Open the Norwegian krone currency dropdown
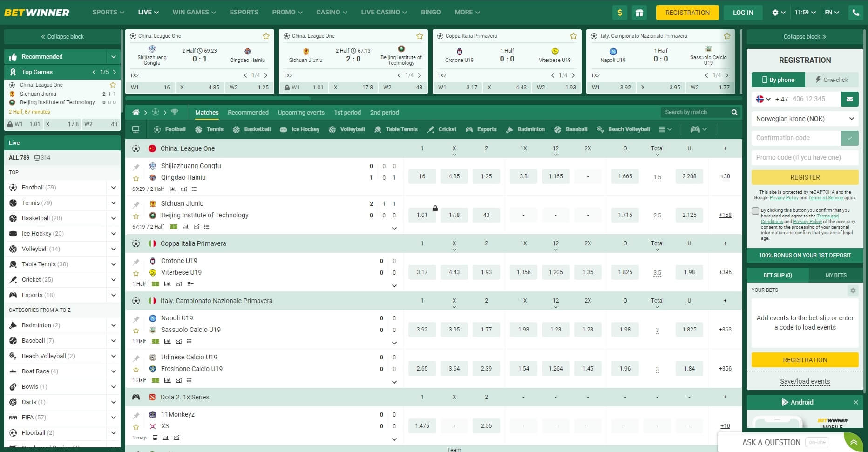Screen dimensions: 868x452 click(x=804, y=119)
